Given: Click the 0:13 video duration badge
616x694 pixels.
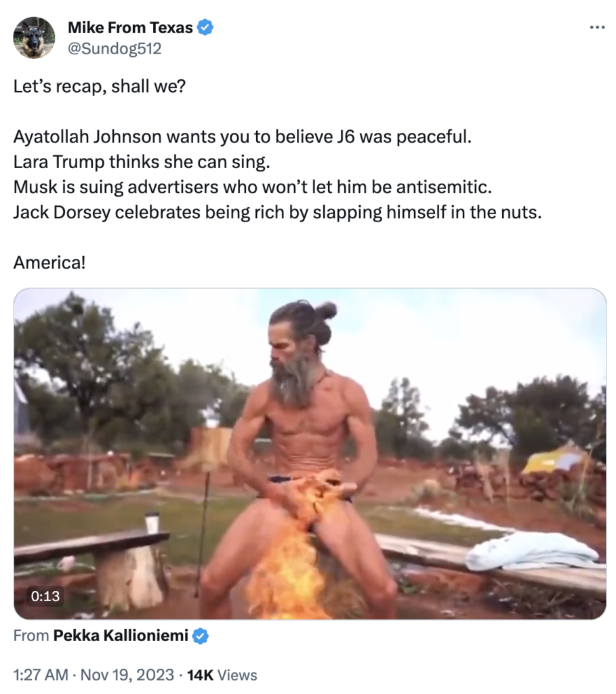Looking at the screenshot, I should click(45, 596).
